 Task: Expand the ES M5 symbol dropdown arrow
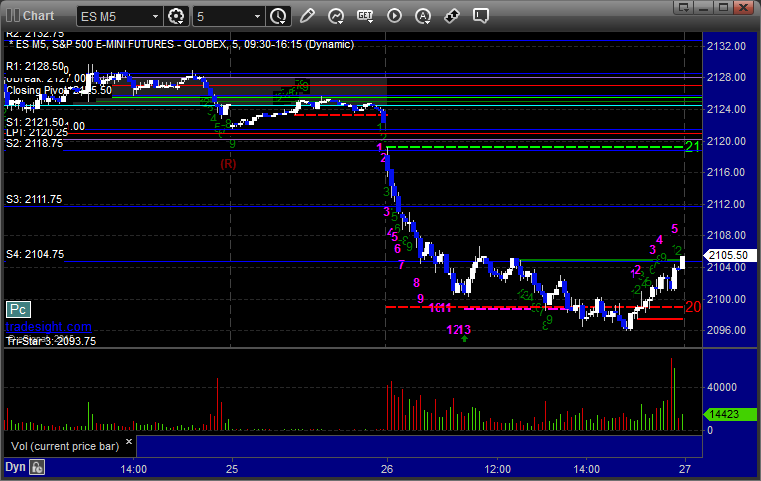[x=155, y=17]
